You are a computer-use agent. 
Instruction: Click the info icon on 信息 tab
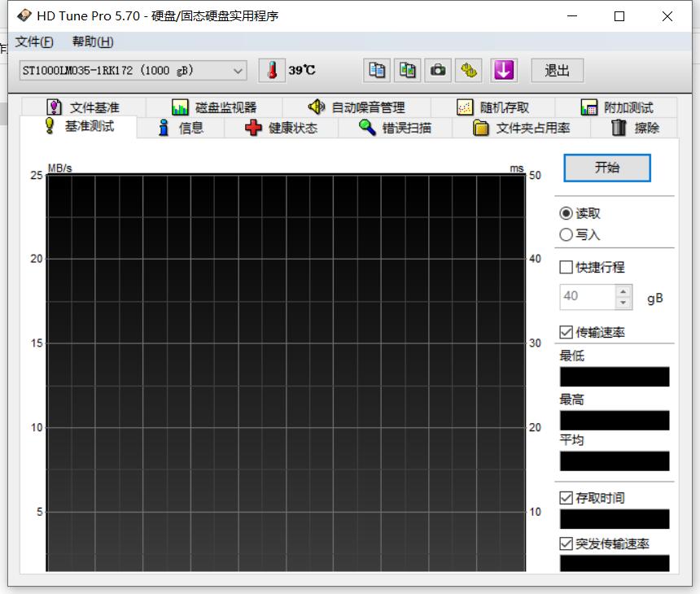pos(163,128)
